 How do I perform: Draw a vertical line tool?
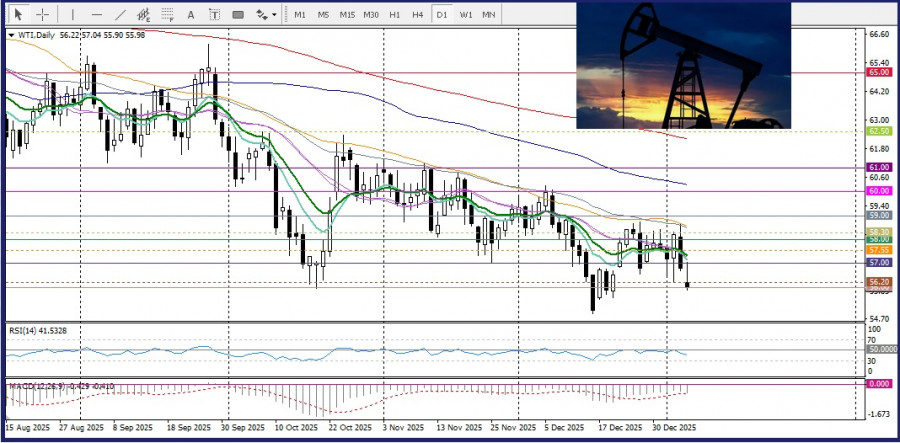coord(71,15)
